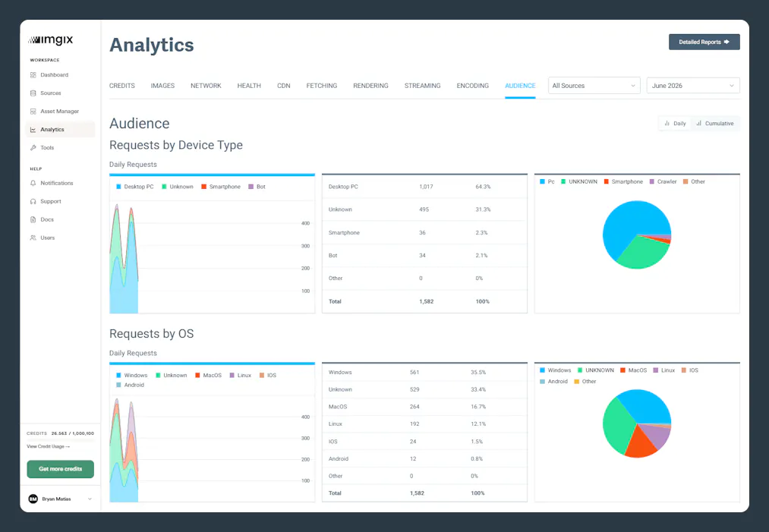Image resolution: width=769 pixels, height=532 pixels.
Task: Open the All Sources dropdown
Action: pyautogui.click(x=594, y=85)
